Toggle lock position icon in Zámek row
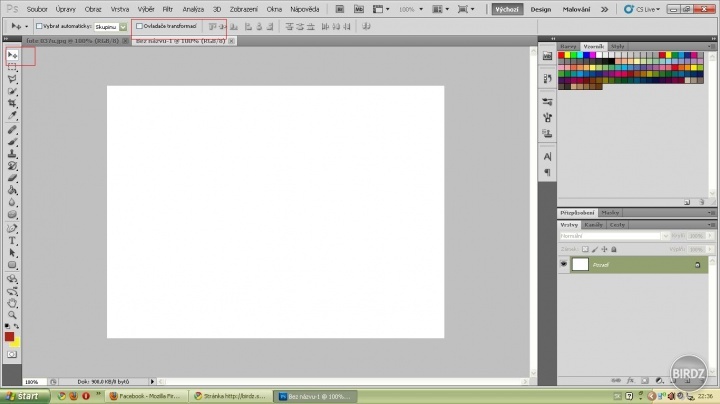720x404 pixels. (604, 249)
